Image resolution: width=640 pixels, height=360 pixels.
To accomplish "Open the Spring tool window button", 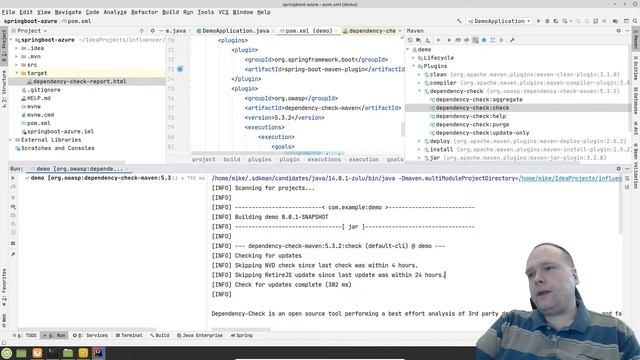I will tap(242, 335).
